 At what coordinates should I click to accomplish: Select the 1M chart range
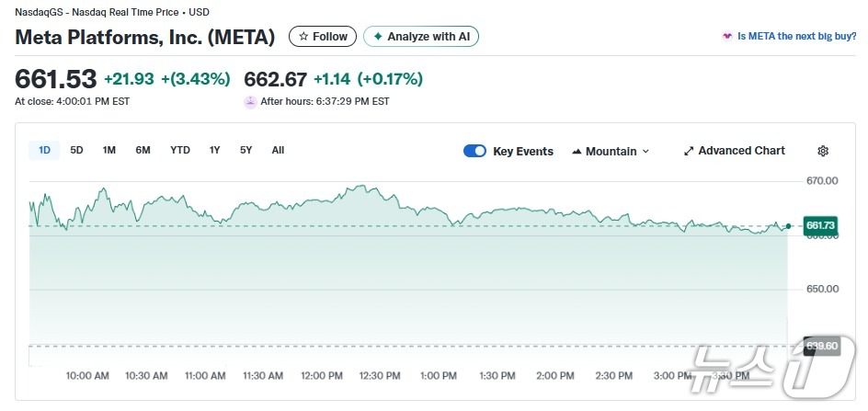pyautogui.click(x=108, y=150)
